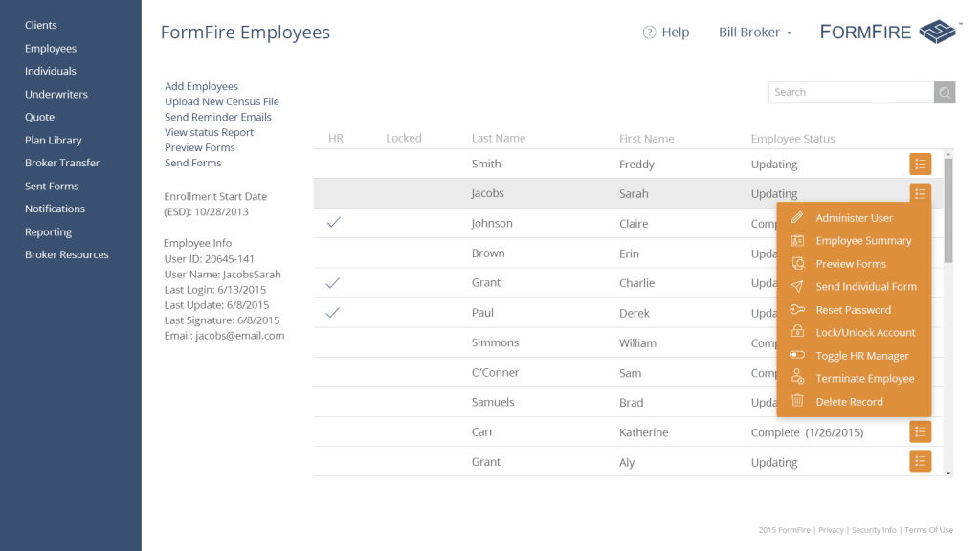Toggle HR Manager switch in context menu
Viewport: 980px width, 551px height.
(x=797, y=356)
